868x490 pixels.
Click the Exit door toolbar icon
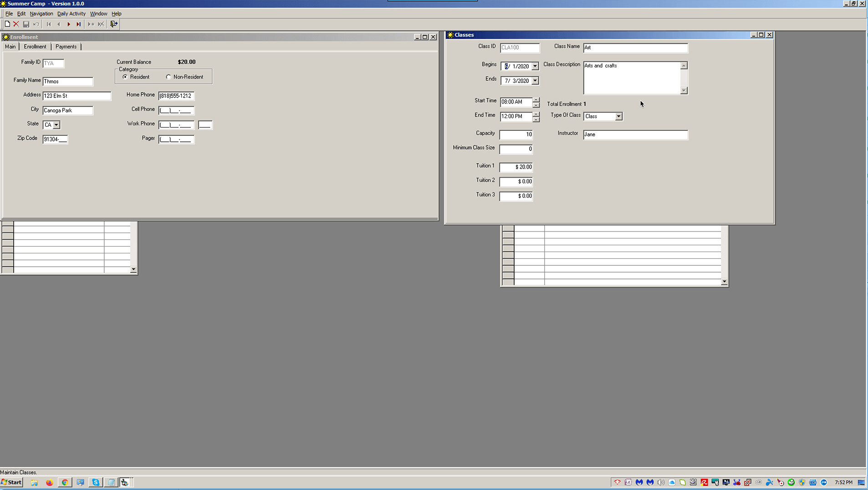pos(114,24)
